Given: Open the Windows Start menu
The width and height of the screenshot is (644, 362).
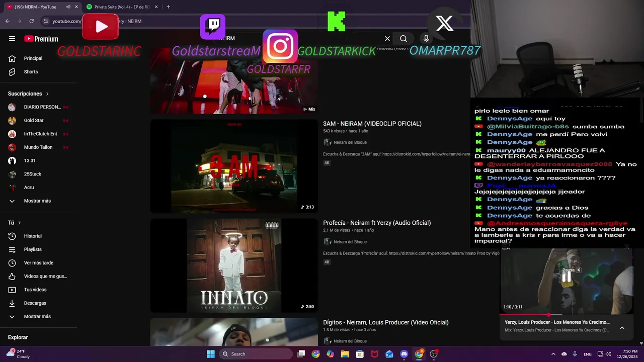Looking at the screenshot, I should (211, 354).
